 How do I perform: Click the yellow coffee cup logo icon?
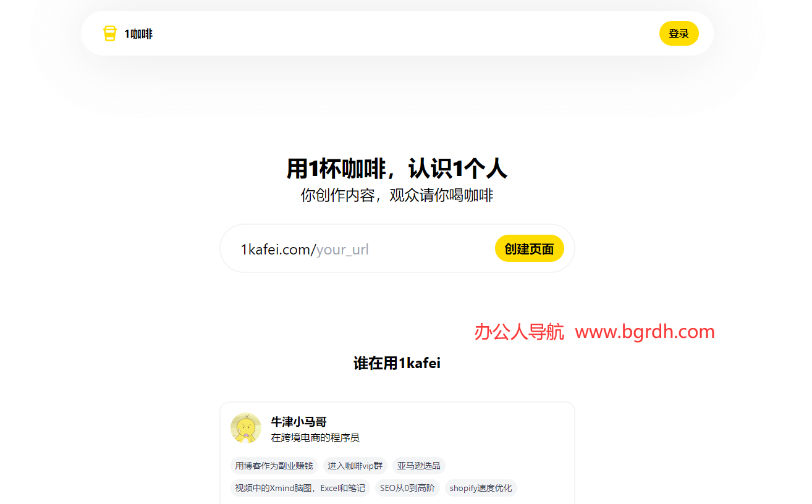(x=109, y=33)
